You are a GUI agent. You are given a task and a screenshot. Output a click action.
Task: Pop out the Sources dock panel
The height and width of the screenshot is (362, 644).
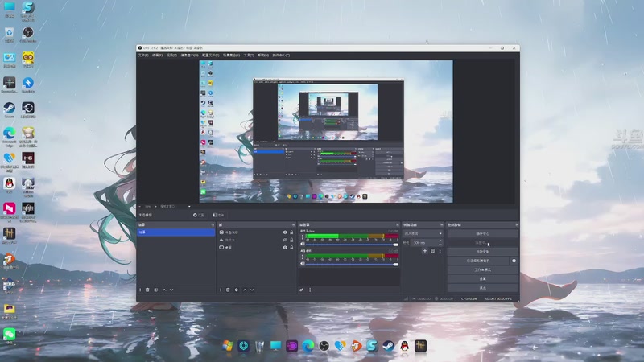pos(293,225)
